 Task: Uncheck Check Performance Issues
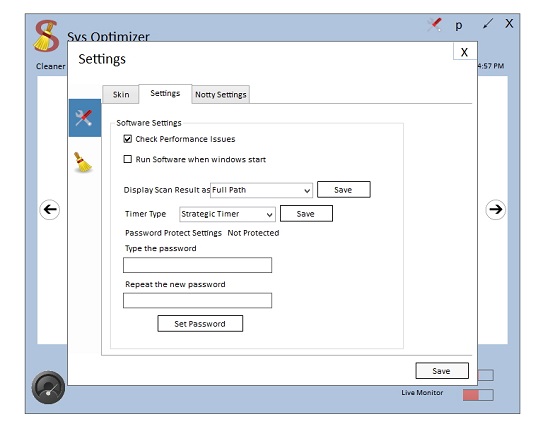(x=128, y=139)
